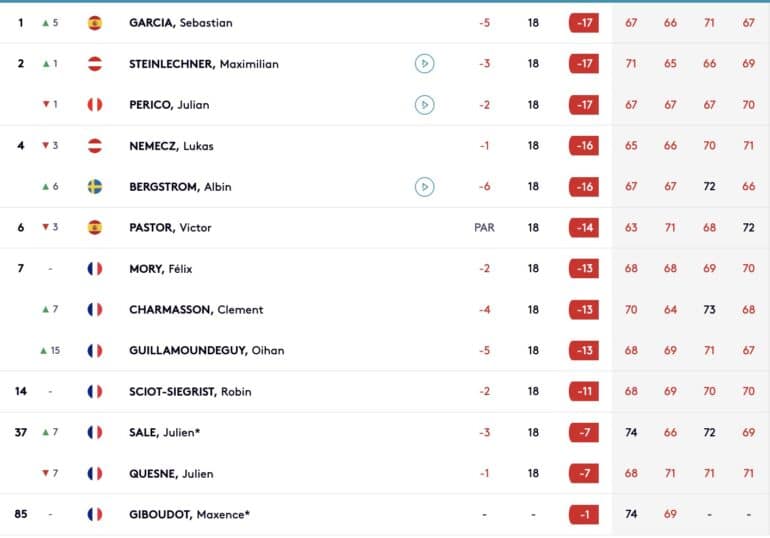770x538 pixels.
Task: Open player GARCIA, Sebastian's profile
Action: tap(181, 23)
